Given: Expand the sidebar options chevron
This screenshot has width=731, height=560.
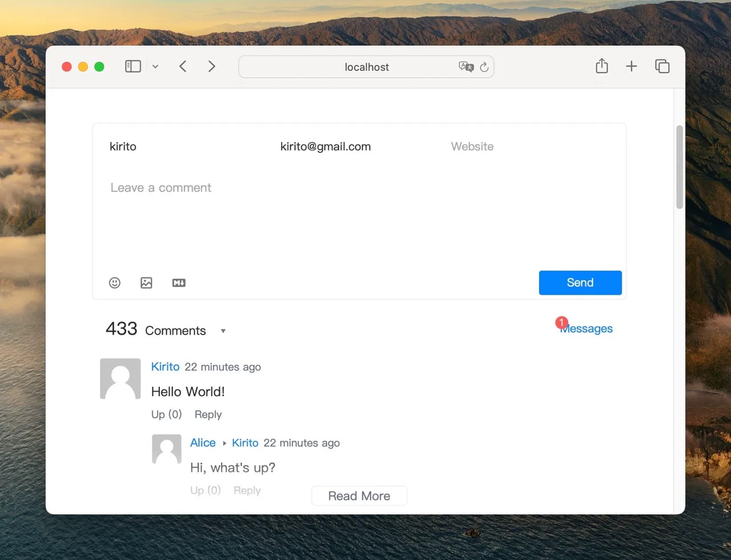Looking at the screenshot, I should pos(155,67).
